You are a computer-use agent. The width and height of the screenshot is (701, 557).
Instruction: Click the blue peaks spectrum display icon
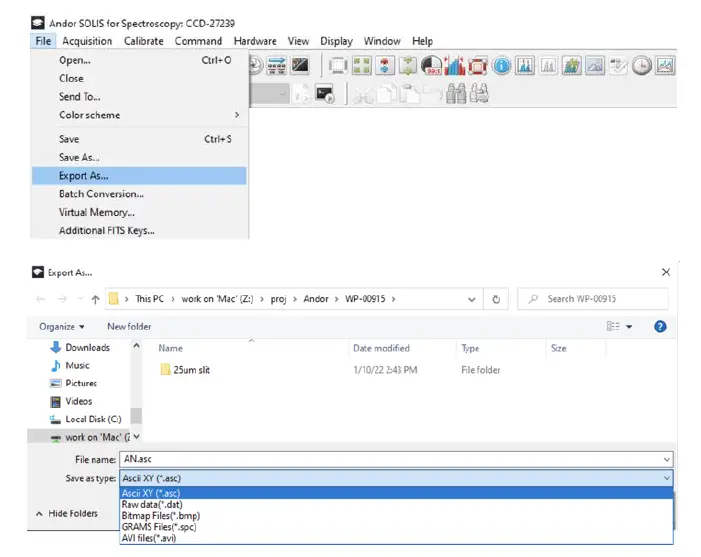click(525, 66)
